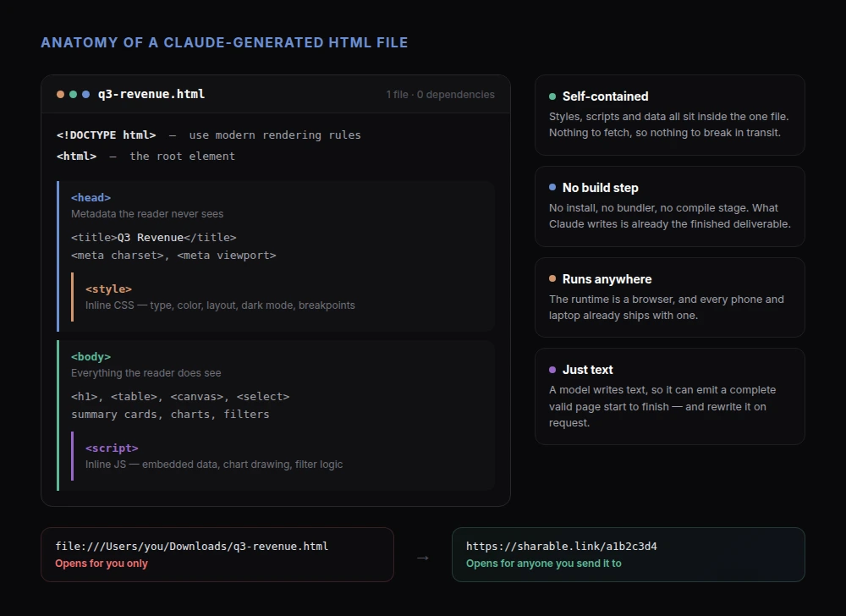The height and width of the screenshot is (616, 846).
Task: Click the green window dot beside q3-revenue.html
Action: (74, 95)
